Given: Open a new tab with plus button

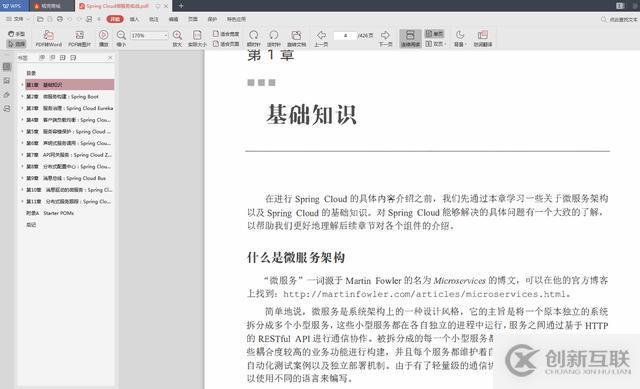Looking at the screenshot, I should pyautogui.click(x=181, y=6).
